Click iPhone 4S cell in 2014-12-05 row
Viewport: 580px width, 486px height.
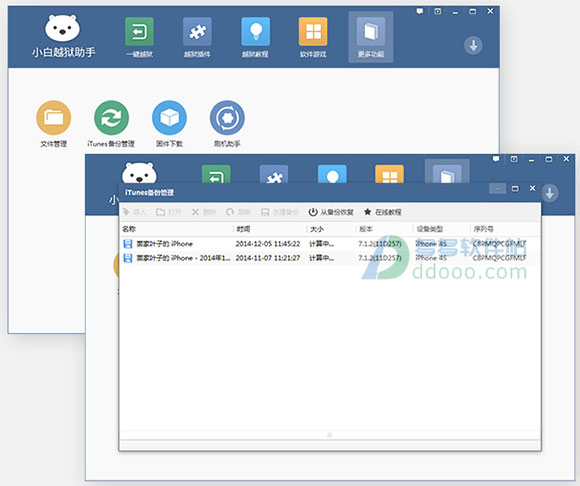point(431,244)
